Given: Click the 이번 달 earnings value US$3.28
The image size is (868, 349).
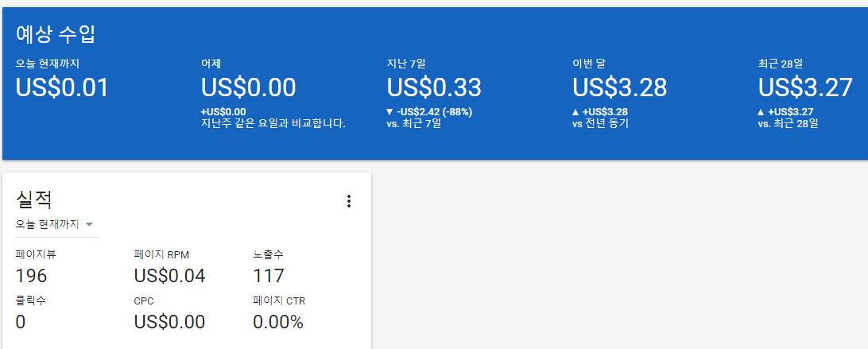Looking at the screenshot, I should (x=619, y=87).
